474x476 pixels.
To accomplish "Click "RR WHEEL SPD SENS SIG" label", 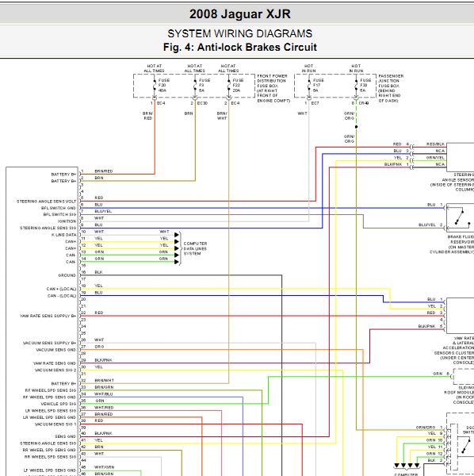I will (51, 457).
